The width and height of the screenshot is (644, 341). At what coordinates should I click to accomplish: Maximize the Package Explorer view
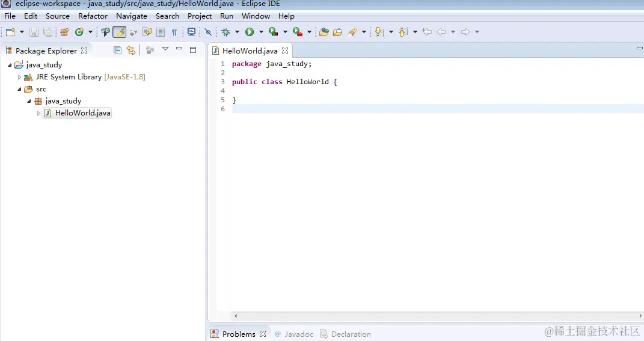coord(193,50)
